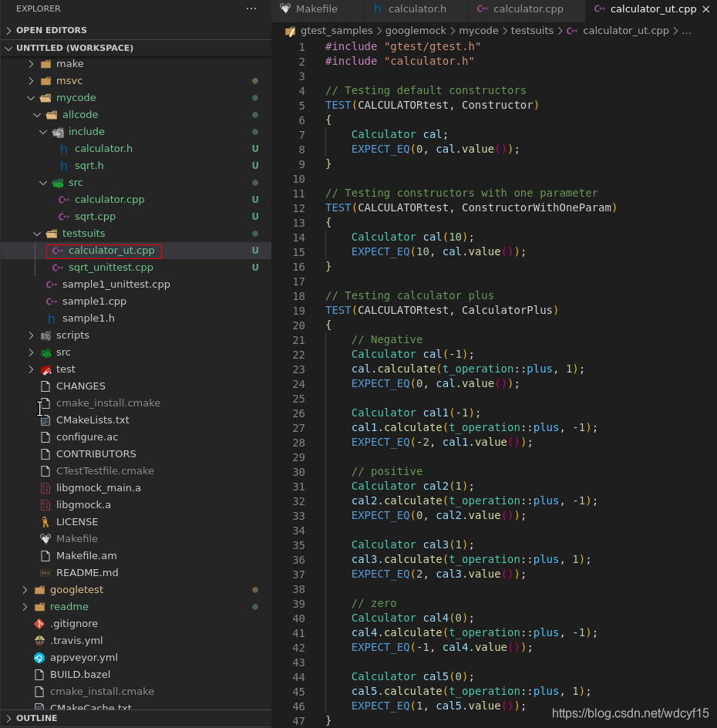This screenshot has width=717, height=728.
Task: Switch to the Makefile tab
Action: 317,9
